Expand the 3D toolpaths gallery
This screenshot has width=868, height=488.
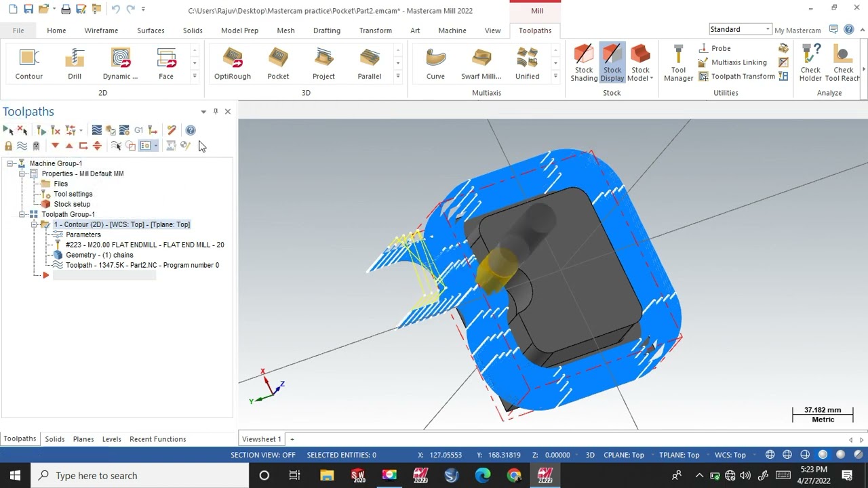398,76
